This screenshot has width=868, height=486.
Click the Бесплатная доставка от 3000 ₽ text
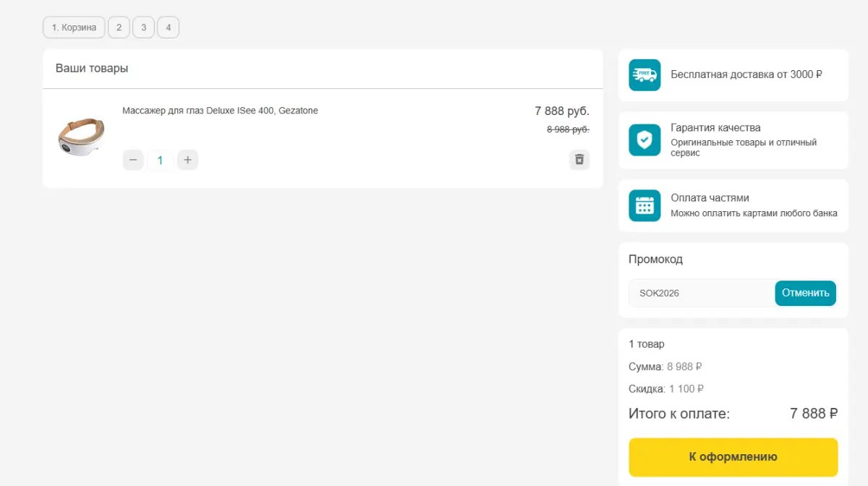746,74
